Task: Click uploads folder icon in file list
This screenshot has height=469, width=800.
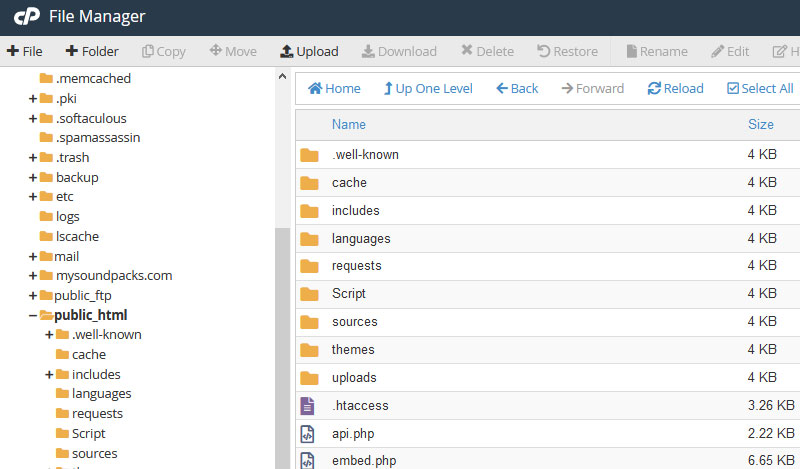Action: pyautogui.click(x=309, y=378)
